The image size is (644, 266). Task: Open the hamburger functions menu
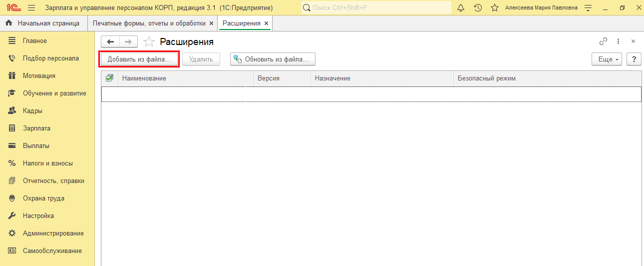(31, 8)
